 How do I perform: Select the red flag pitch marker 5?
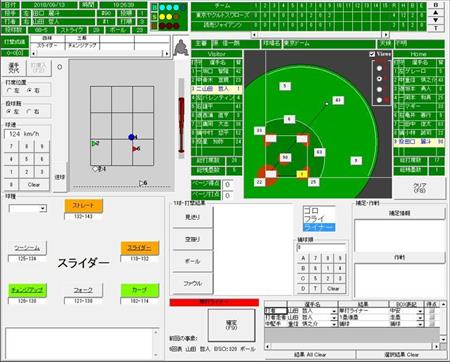[x=135, y=149]
